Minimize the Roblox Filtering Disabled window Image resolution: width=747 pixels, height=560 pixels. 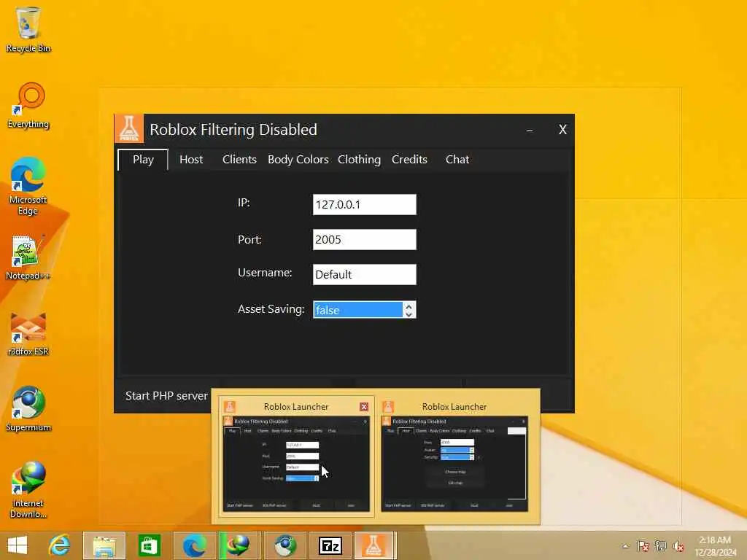(x=530, y=130)
